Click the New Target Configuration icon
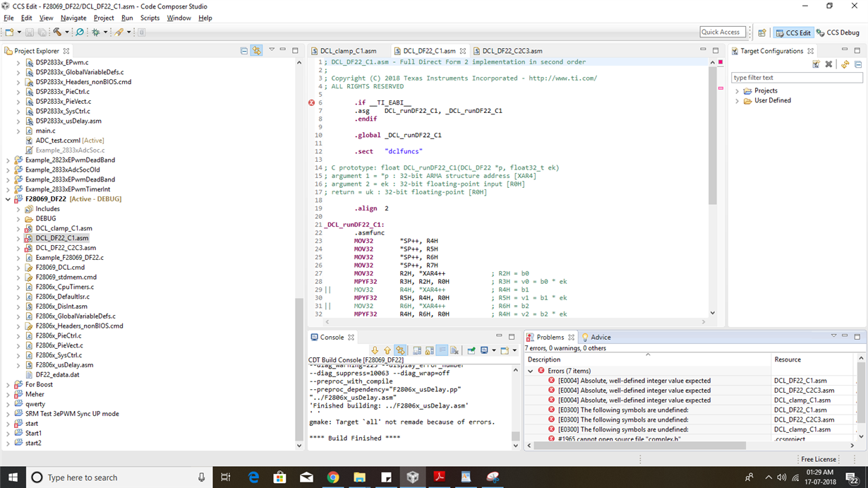The width and height of the screenshot is (868, 488). point(816,64)
